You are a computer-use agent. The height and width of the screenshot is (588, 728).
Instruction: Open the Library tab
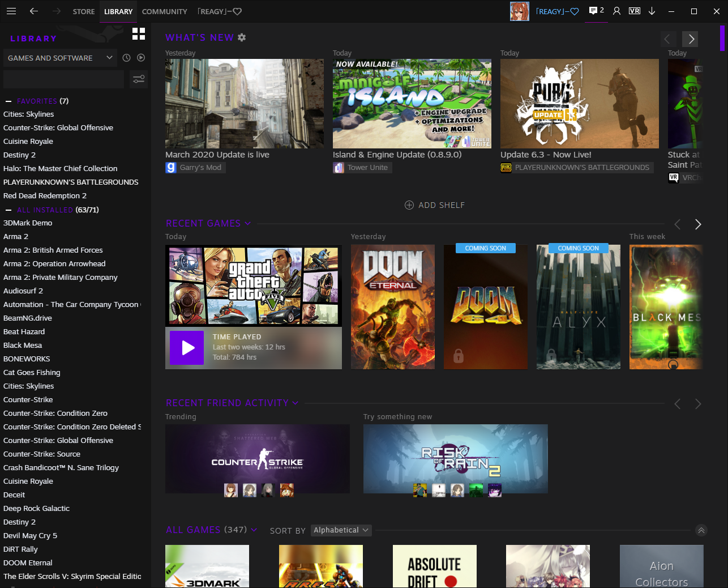118,11
